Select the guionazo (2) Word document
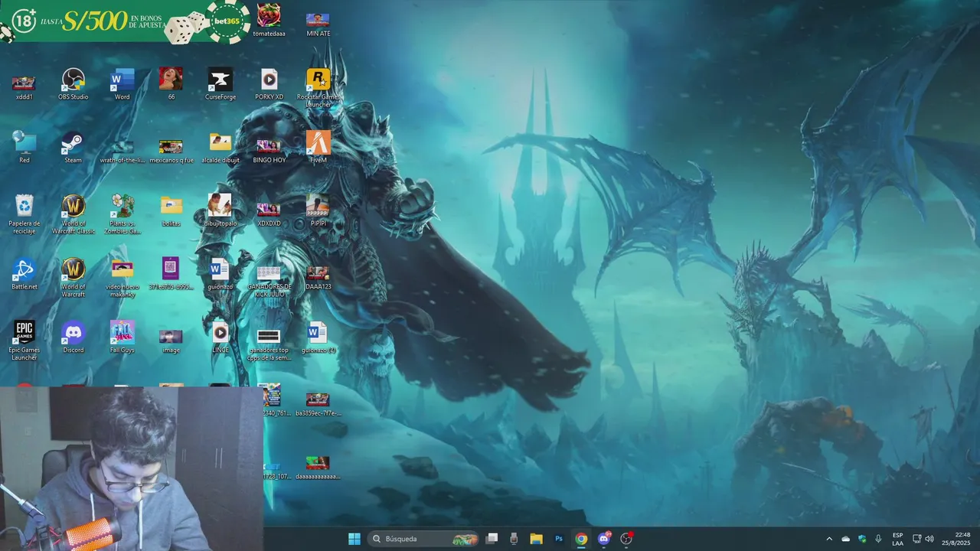Viewport: 980px width, 551px height. point(318,338)
